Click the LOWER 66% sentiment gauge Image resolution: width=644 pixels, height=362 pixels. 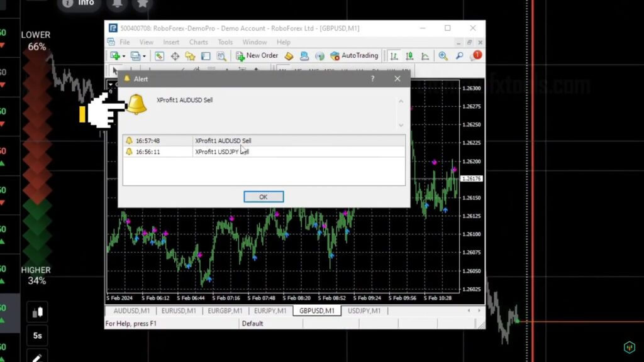point(36,39)
